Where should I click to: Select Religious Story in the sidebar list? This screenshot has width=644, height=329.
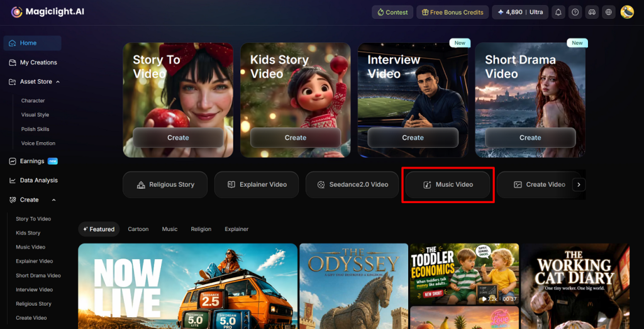tap(33, 304)
